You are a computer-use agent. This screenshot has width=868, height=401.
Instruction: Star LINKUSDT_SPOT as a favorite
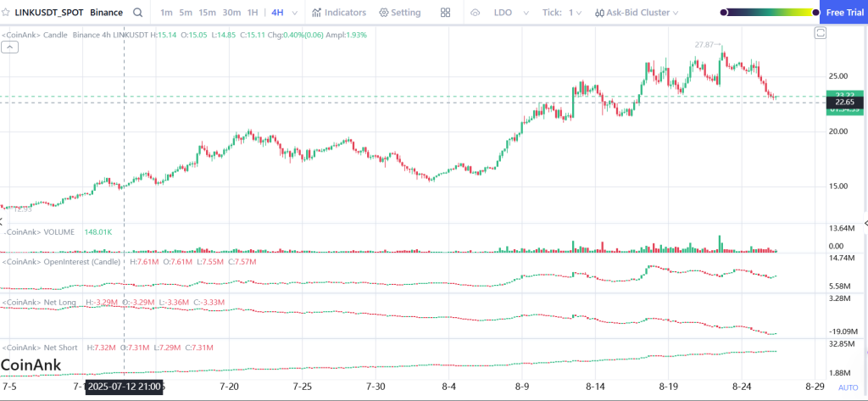click(5, 12)
